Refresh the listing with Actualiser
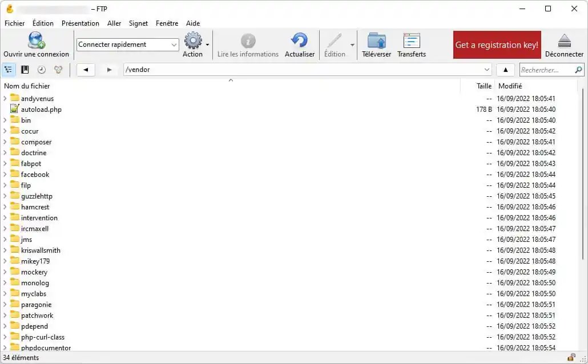588x364 pixels. point(300,41)
